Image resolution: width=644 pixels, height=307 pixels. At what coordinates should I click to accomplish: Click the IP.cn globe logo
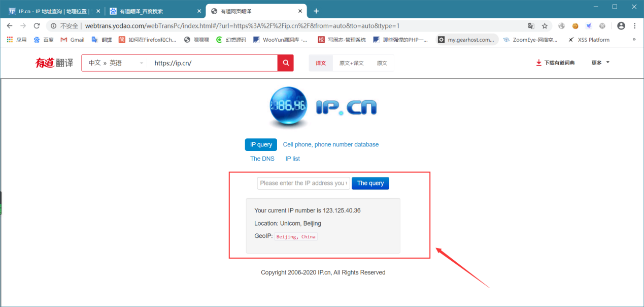coord(288,107)
